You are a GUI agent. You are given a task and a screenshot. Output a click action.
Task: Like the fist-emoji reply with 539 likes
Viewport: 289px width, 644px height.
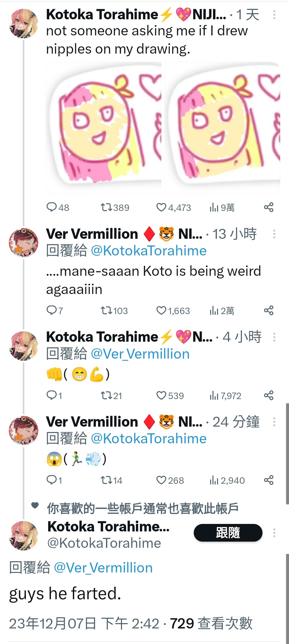click(170, 396)
